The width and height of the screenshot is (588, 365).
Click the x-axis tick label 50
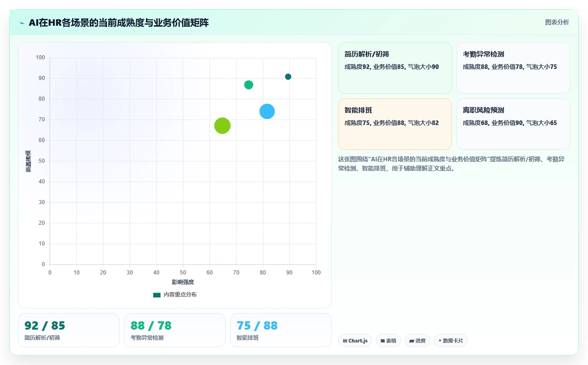coord(183,273)
